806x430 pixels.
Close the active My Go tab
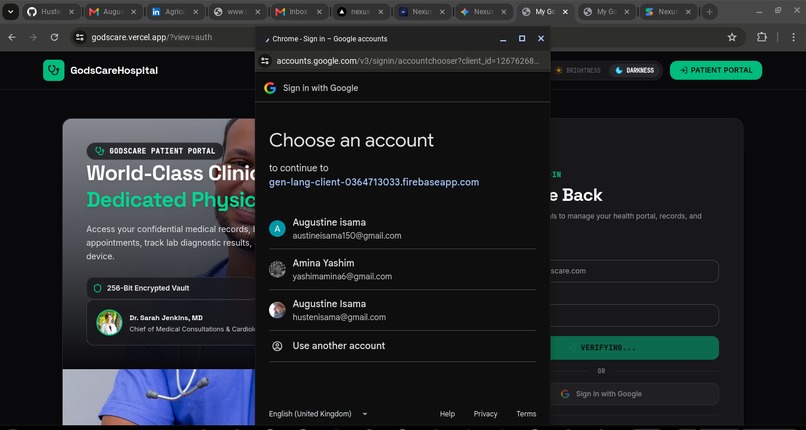coord(565,12)
